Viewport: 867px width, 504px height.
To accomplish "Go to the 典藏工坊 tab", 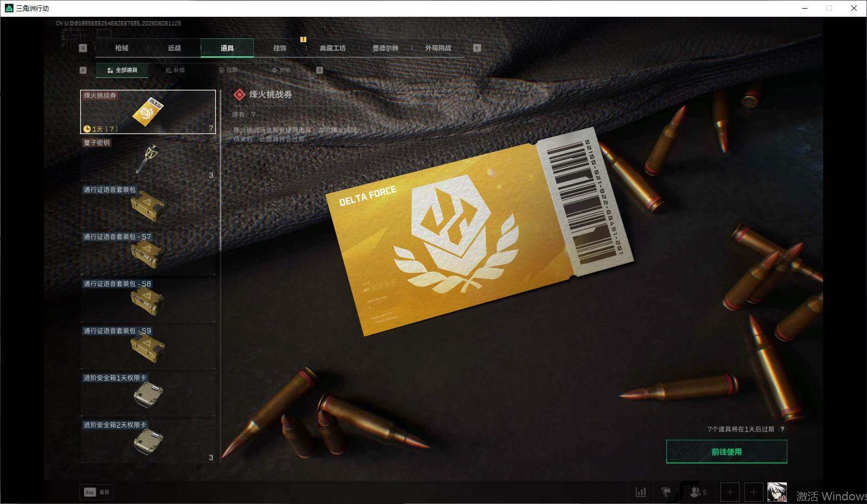I will point(332,48).
